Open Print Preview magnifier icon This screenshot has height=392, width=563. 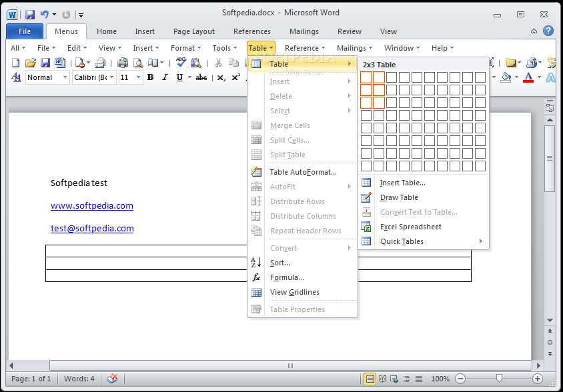click(138, 63)
